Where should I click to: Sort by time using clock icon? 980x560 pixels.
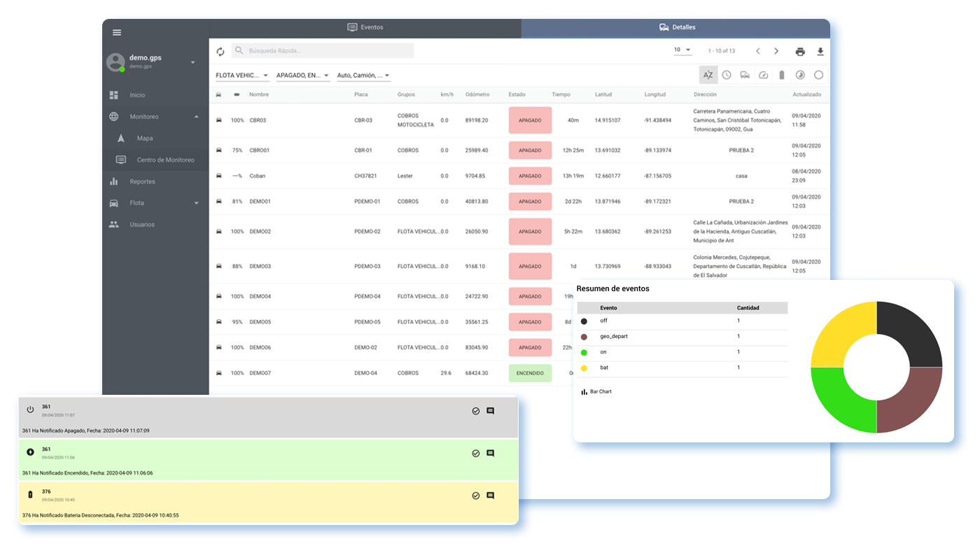pyautogui.click(x=727, y=75)
